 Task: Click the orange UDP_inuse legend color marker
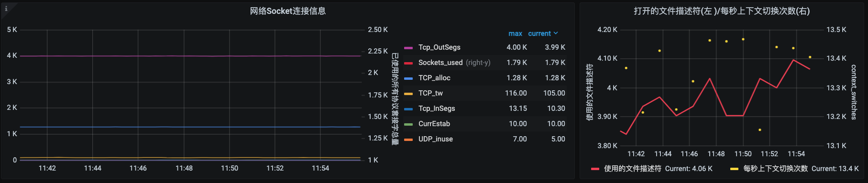408,140
